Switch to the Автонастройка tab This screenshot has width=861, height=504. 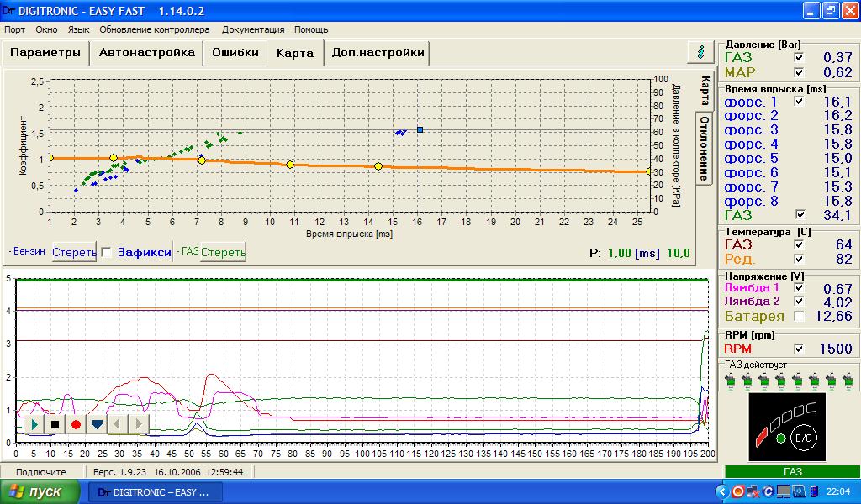[147, 52]
